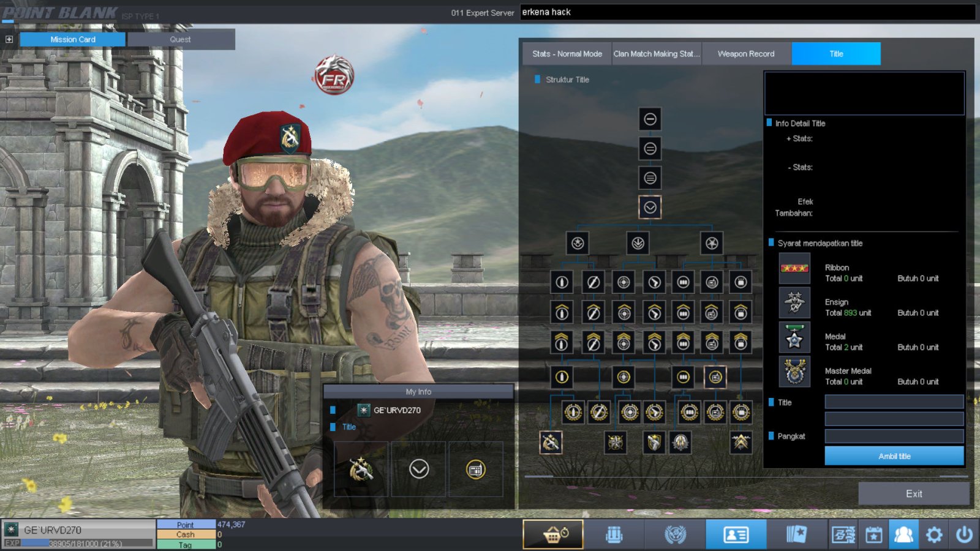The height and width of the screenshot is (551, 980).
Task: Select the Title tab
Action: (836, 54)
